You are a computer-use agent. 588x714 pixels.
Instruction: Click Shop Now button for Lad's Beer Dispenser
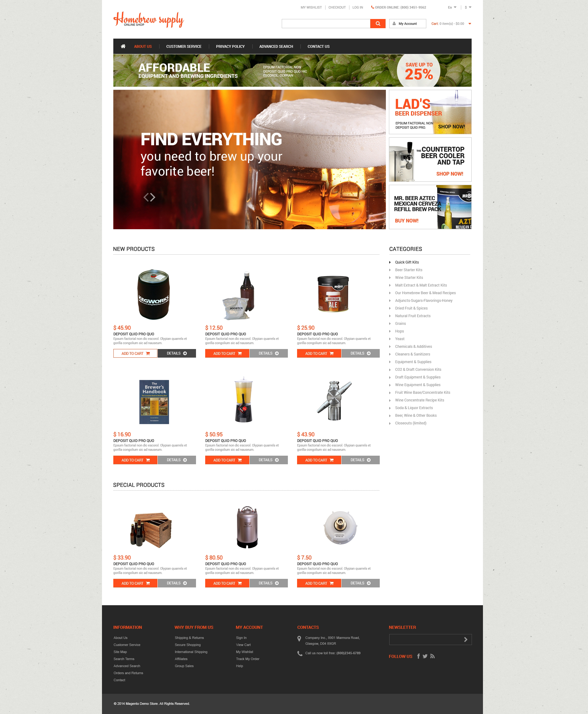(451, 127)
